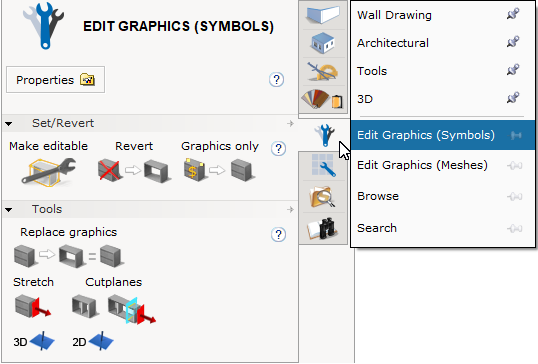The height and width of the screenshot is (364, 538).
Task: Click the Revert label
Action: point(134,146)
